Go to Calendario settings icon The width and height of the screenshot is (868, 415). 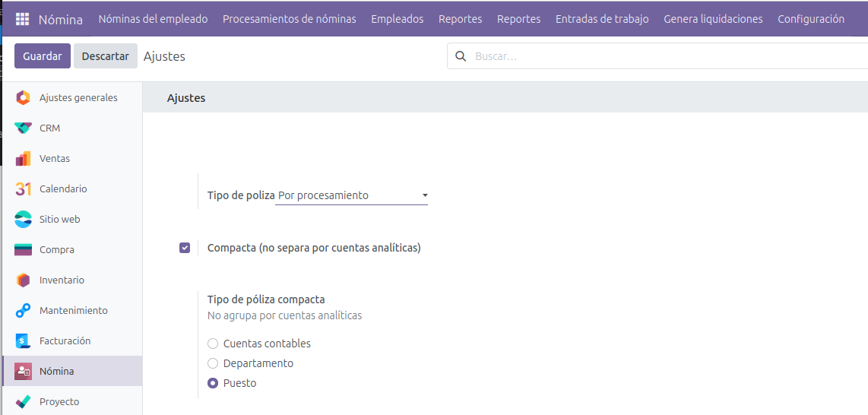pyautogui.click(x=24, y=188)
